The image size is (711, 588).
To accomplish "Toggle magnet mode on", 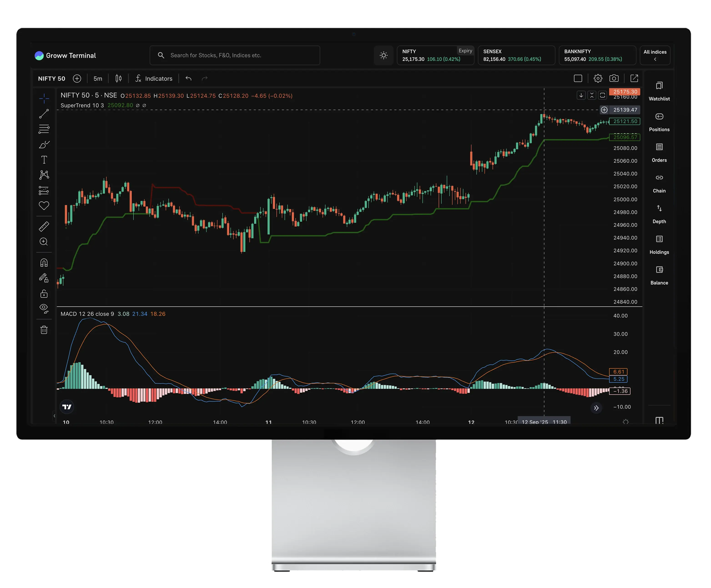I will [44, 263].
